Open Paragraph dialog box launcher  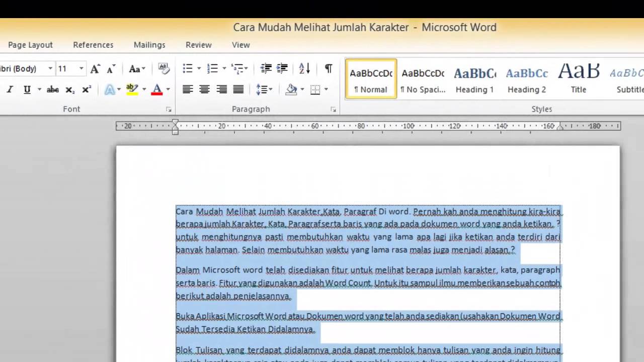333,109
